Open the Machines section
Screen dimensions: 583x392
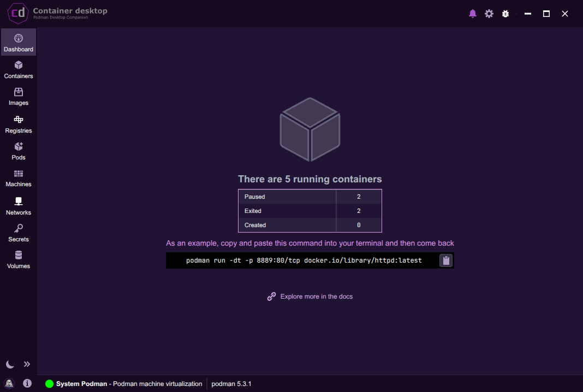(x=18, y=178)
